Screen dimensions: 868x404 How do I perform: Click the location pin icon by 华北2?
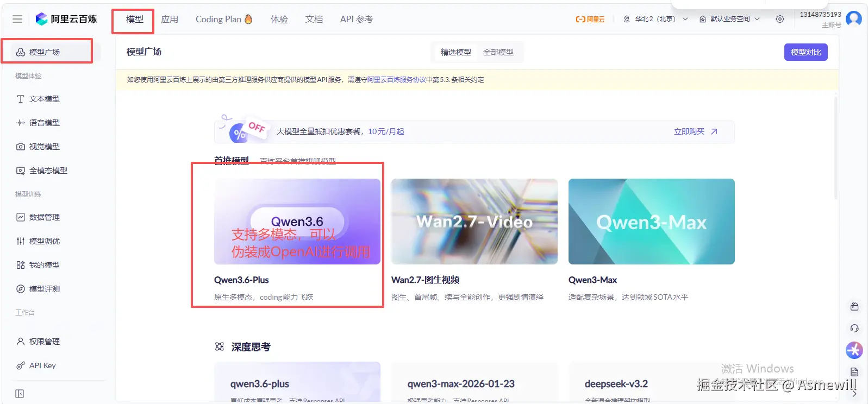click(627, 19)
